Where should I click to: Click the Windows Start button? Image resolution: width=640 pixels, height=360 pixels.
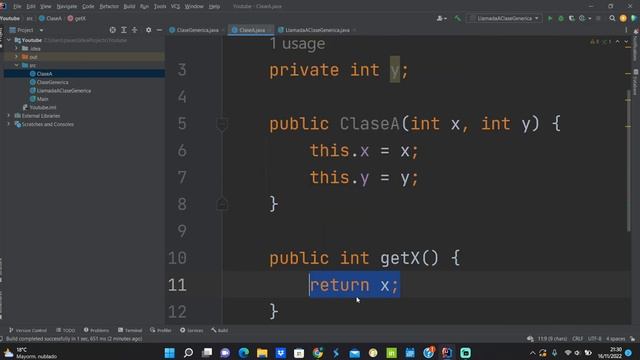(169, 353)
